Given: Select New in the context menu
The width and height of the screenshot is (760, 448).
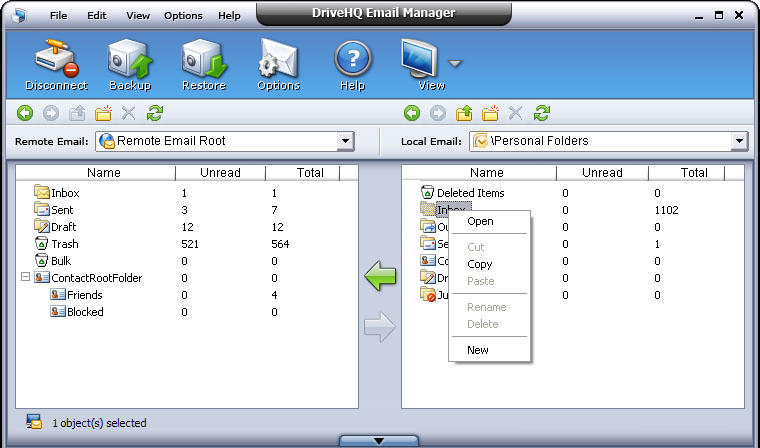Looking at the screenshot, I should [478, 350].
